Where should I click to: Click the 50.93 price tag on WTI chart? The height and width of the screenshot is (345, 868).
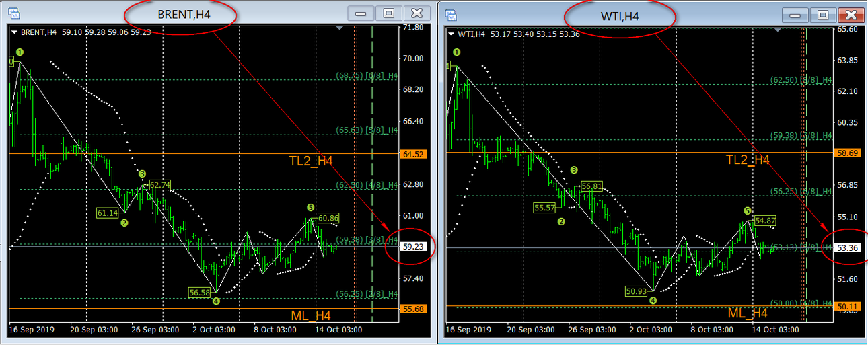[637, 291]
